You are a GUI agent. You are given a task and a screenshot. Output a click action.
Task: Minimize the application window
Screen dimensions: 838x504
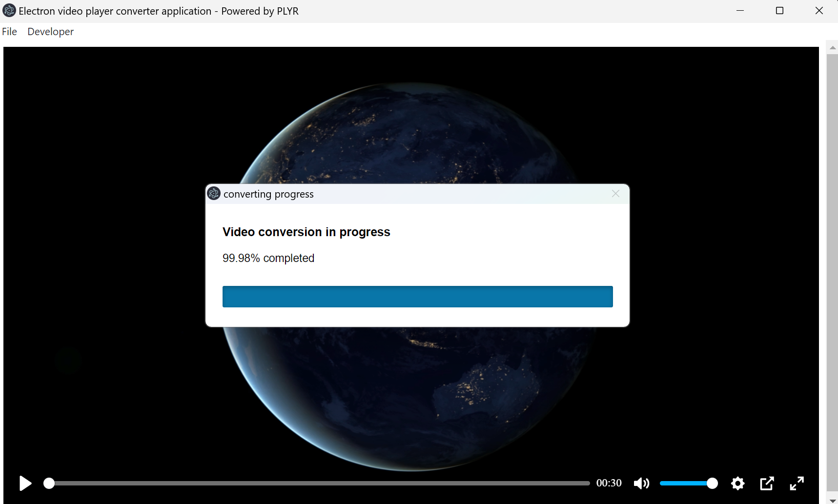point(740,11)
